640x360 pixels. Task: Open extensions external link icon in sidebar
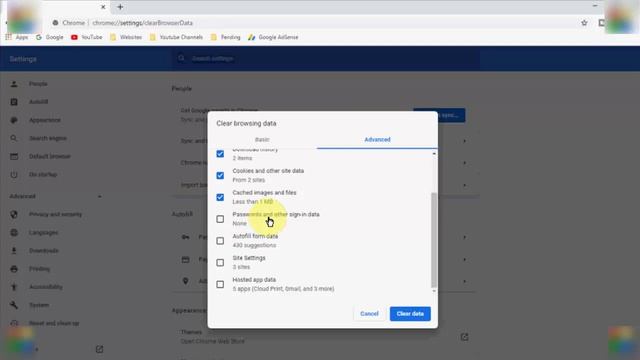pos(99,349)
